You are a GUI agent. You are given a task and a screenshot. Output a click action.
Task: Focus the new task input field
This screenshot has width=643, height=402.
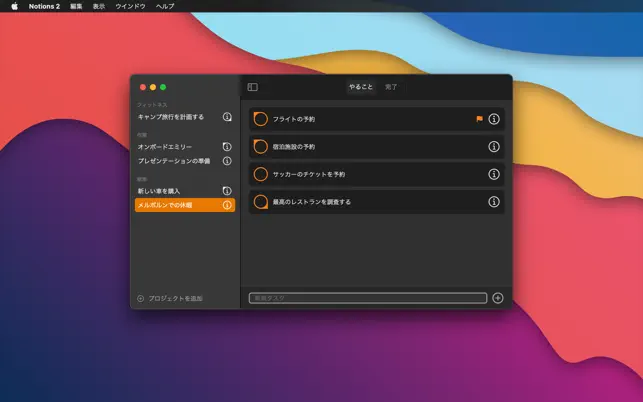368,298
